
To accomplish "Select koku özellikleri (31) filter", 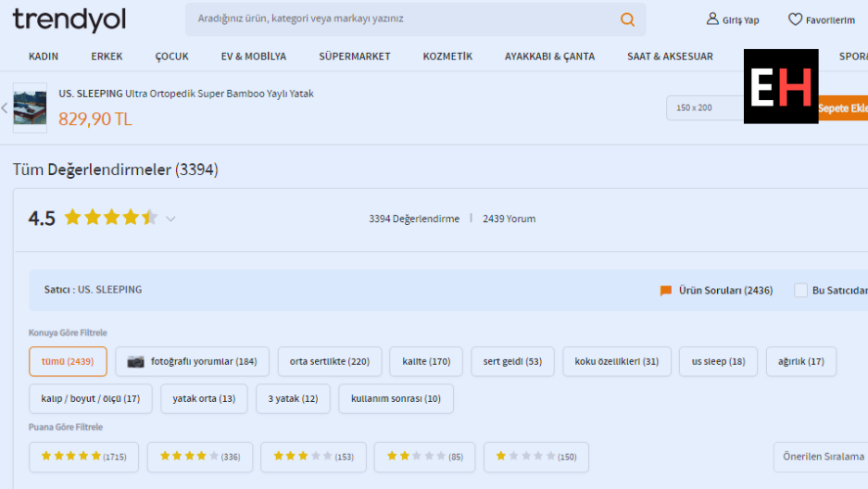I will tap(617, 362).
